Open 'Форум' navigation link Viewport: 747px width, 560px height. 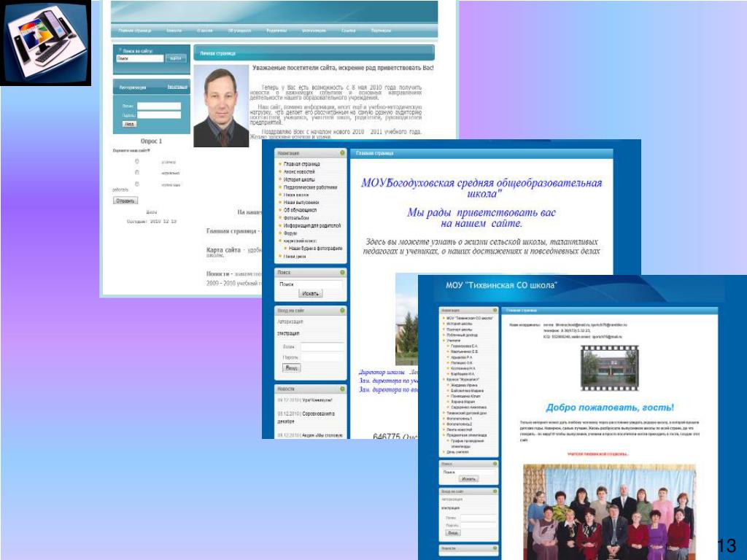point(290,233)
